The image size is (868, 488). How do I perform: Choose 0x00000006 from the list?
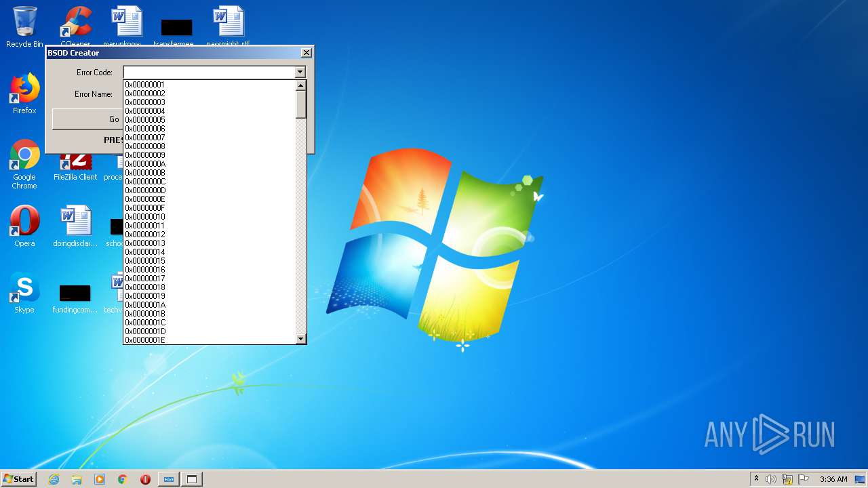click(210, 129)
